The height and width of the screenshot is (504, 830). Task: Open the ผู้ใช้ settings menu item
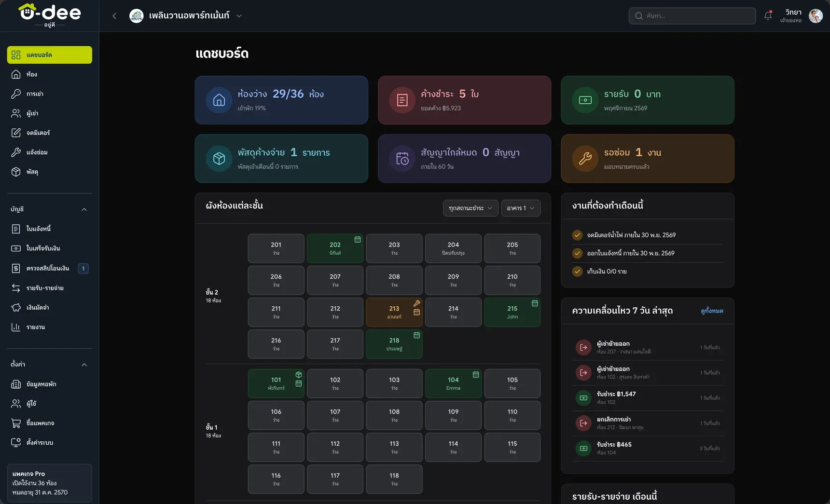50,404
